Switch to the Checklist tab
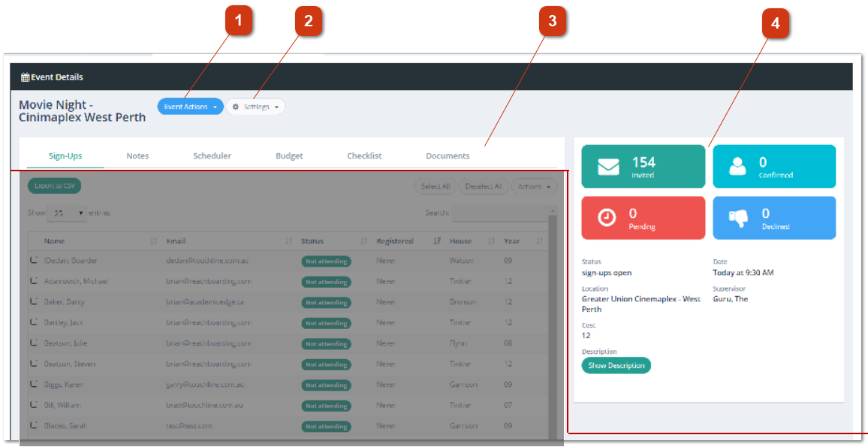868x447 pixels. (x=364, y=156)
